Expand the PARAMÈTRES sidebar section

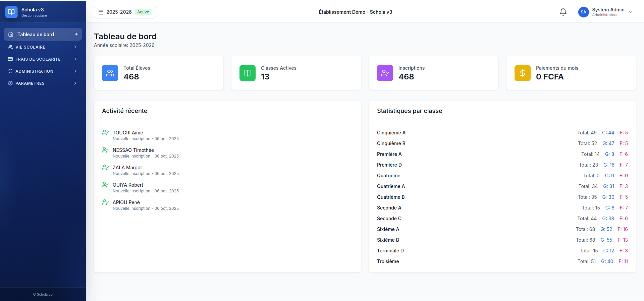(43, 83)
